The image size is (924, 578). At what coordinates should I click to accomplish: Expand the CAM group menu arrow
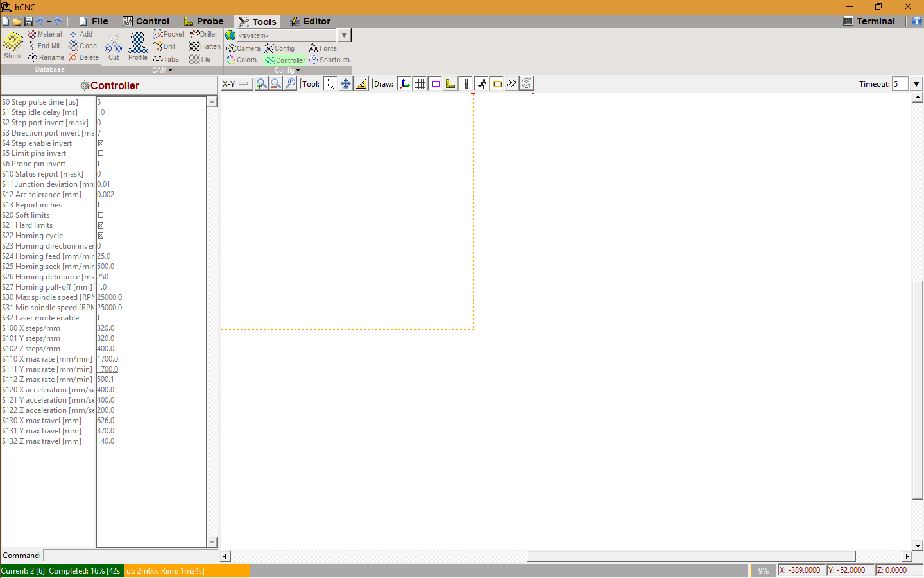171,70
